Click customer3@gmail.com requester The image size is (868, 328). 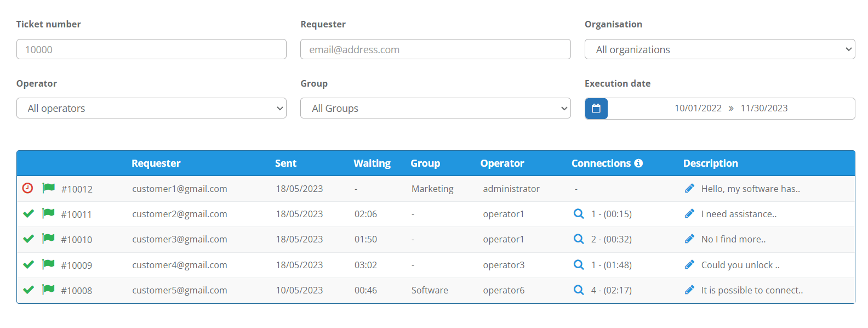180,239
